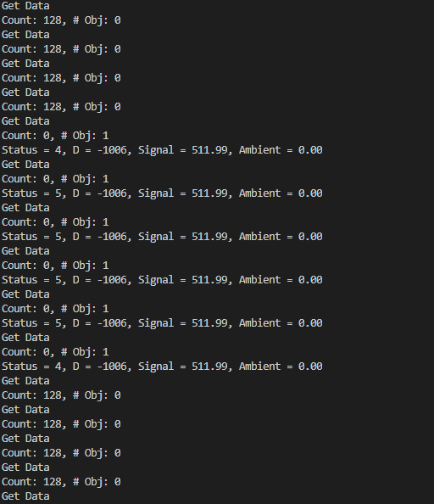Click the last 'Status = 4' output line

click(x=162, y=367)
